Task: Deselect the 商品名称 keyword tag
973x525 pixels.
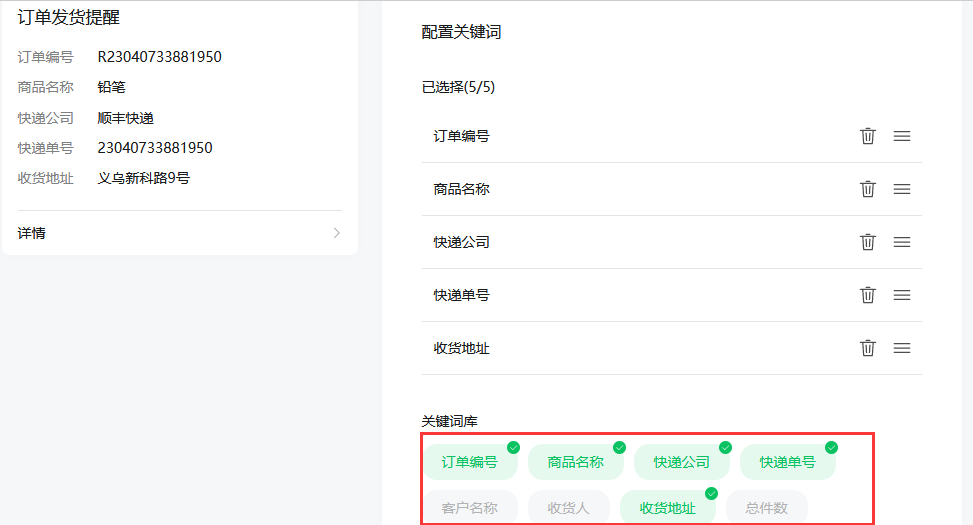Action: (576, 462)
